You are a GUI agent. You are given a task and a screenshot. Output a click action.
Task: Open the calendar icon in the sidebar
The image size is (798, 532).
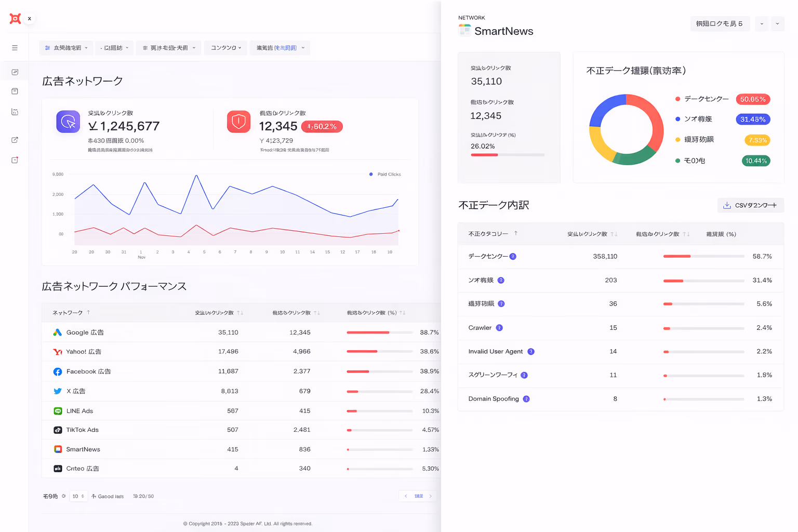click(15, 112)
